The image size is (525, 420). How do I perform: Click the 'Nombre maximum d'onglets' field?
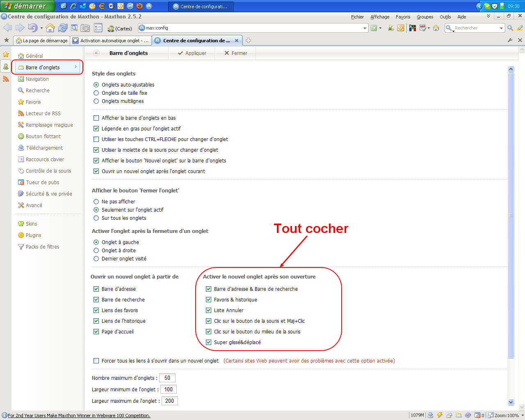pos(167,378)
